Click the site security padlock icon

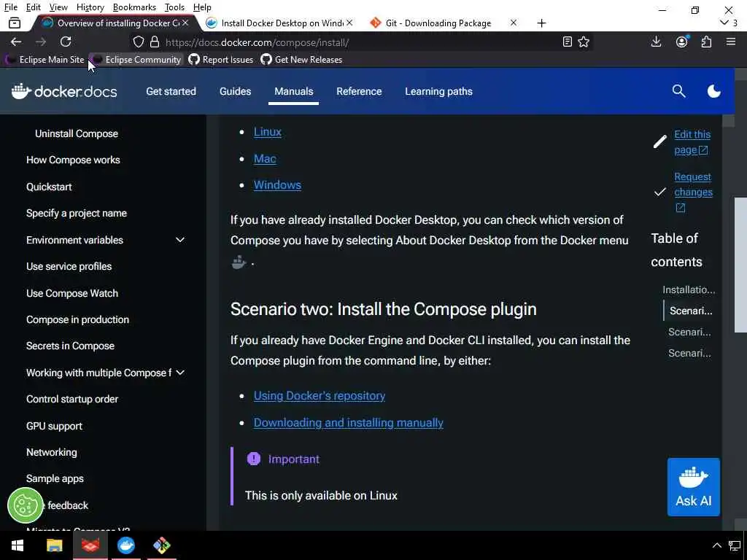click(x=155, y=42)
